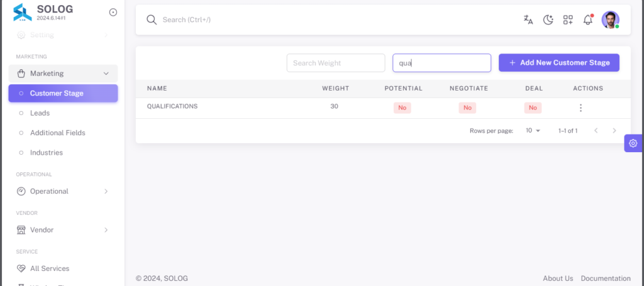Open the notifications bell
Screen dimensions: 644x286
(x=588, y=19)
